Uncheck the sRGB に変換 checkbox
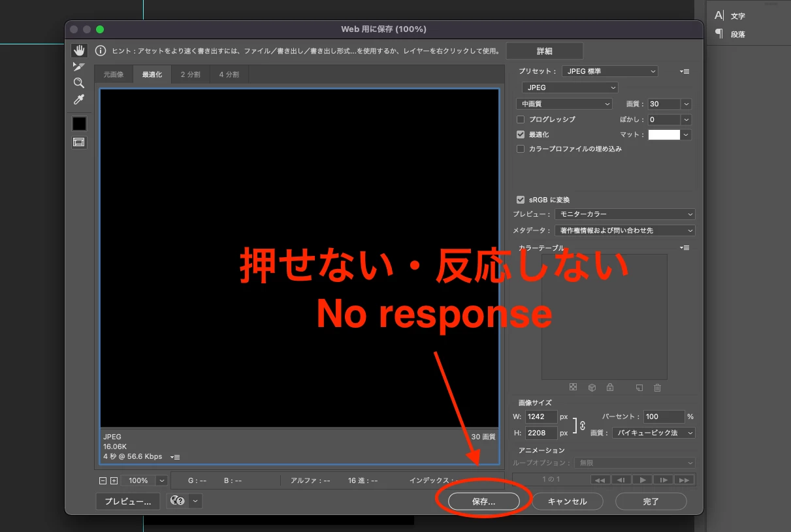The height and width of the screenshot is (532, 791). click(521, 200)
